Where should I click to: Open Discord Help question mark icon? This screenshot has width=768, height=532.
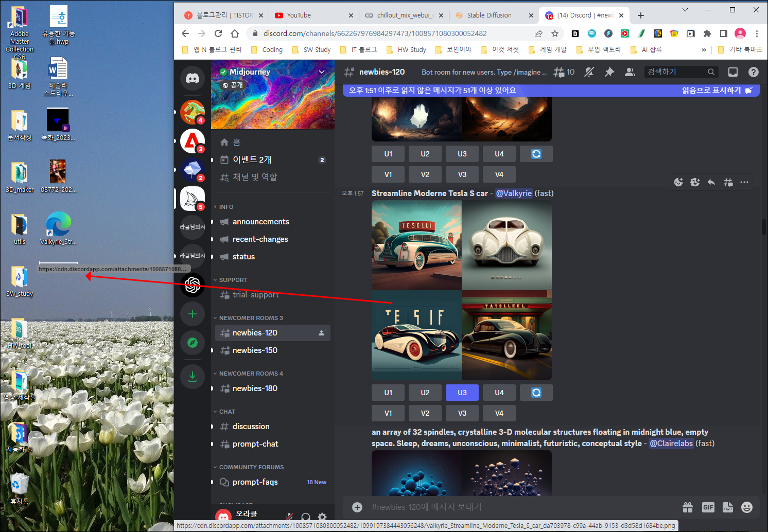[754, 72]
